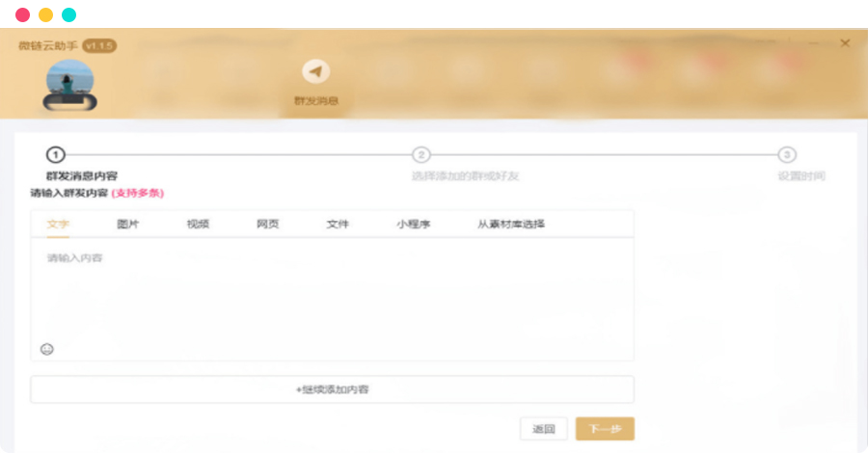Close the app with the X icon
The height and width of the screenshot is (453, 868).
(x=845, y=43)
